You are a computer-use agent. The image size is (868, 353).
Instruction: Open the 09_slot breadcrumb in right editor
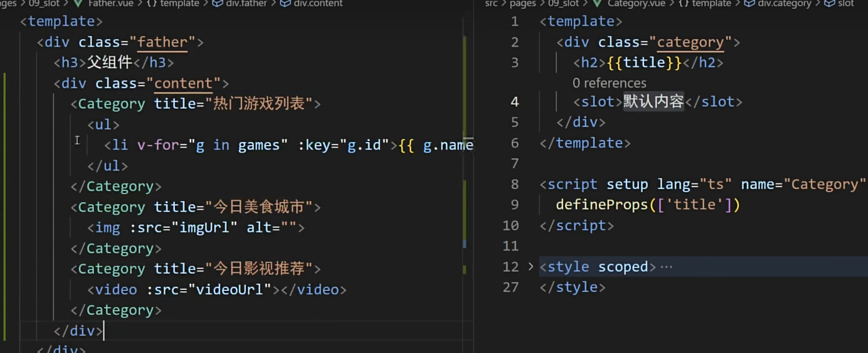(x=563, y=4)
